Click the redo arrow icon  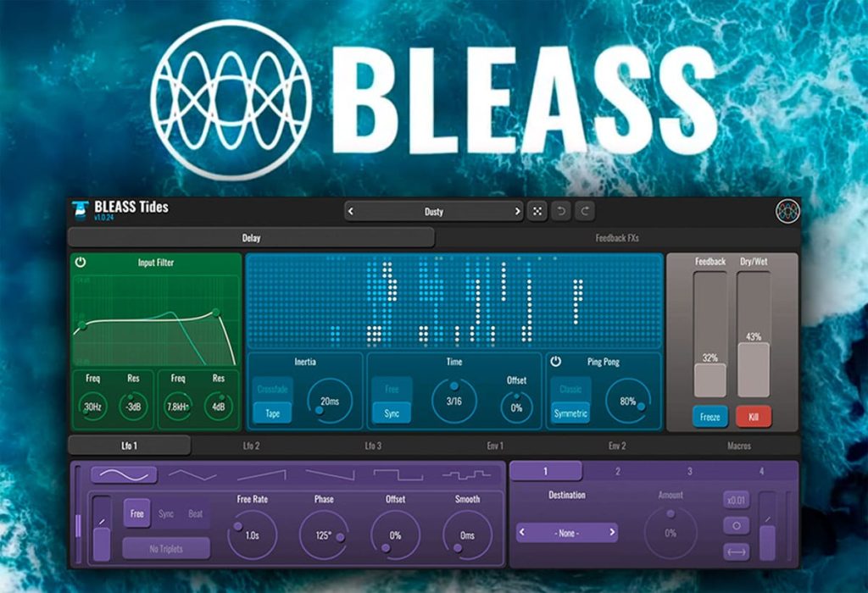coord(585,211)
